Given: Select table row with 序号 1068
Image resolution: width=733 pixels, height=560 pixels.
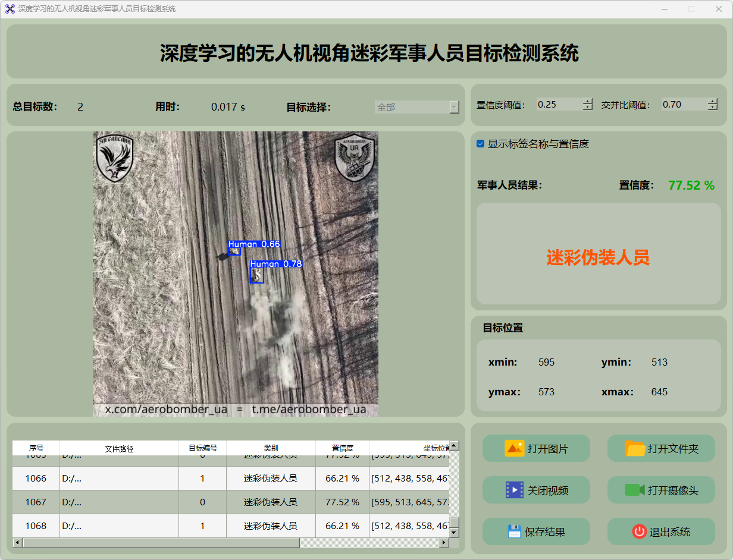Looking at the screenshot, I should 36,526.
